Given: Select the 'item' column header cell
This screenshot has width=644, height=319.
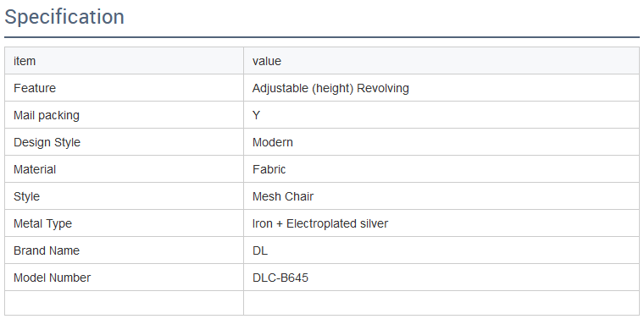Looking at the screenshot, I should (124, 61).
